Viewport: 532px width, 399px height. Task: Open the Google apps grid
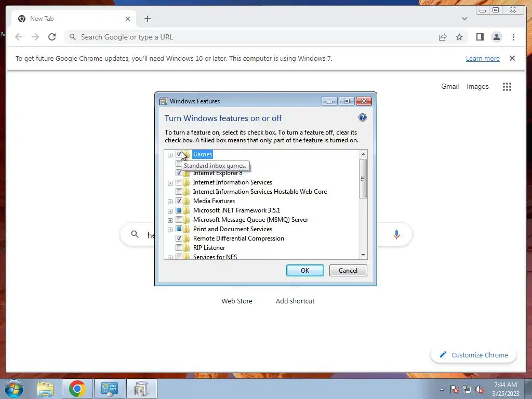[507, 87]
